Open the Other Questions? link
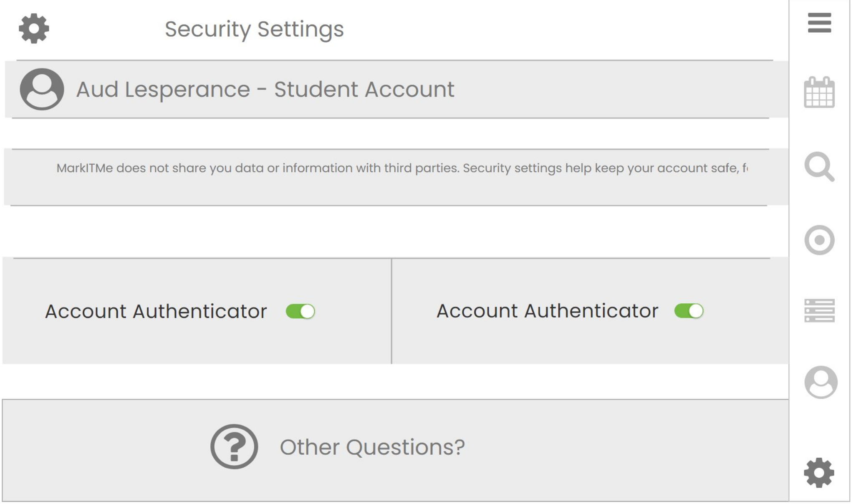This screenshot has width=856, height=504. click(372, 447)
